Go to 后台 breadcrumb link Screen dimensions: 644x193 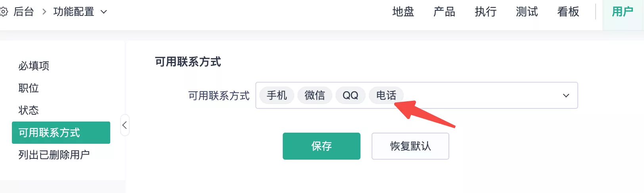[x=24, y=12]
